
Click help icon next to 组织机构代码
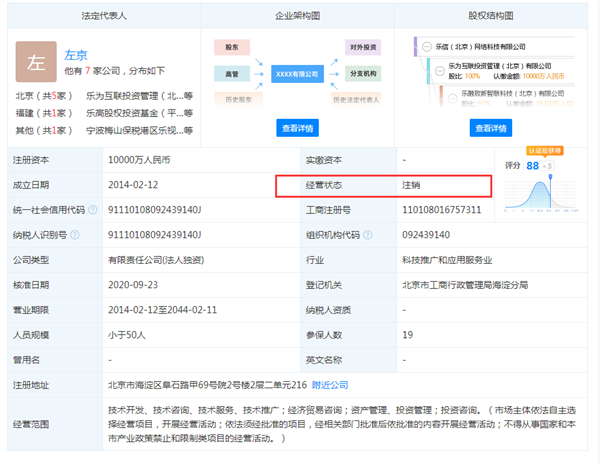point(367,235)
